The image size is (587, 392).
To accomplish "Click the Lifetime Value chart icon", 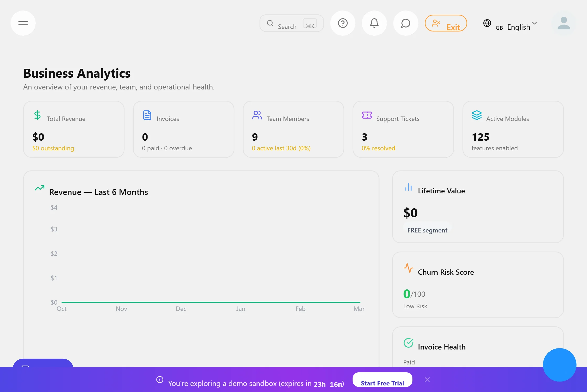I will [x=408, y=187].
